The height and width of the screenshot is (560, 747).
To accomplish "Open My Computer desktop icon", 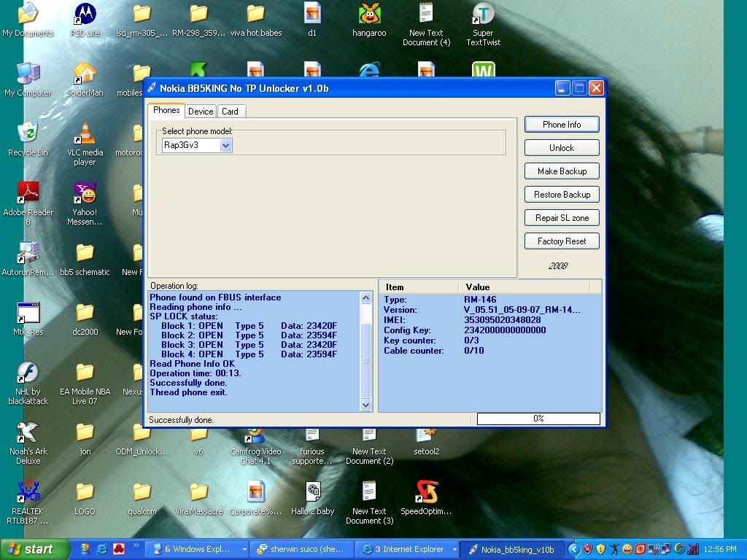I will pyautogui.click(x=28, y=79).
